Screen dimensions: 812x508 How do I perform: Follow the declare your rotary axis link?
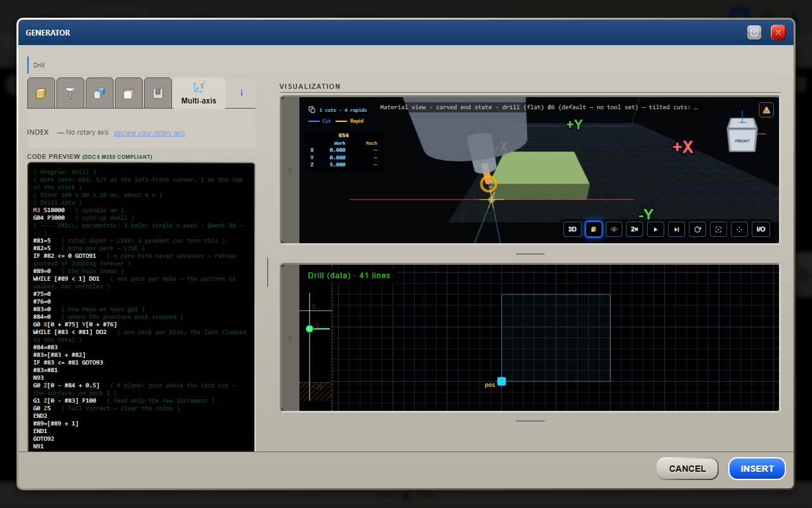tap(149, 133)
